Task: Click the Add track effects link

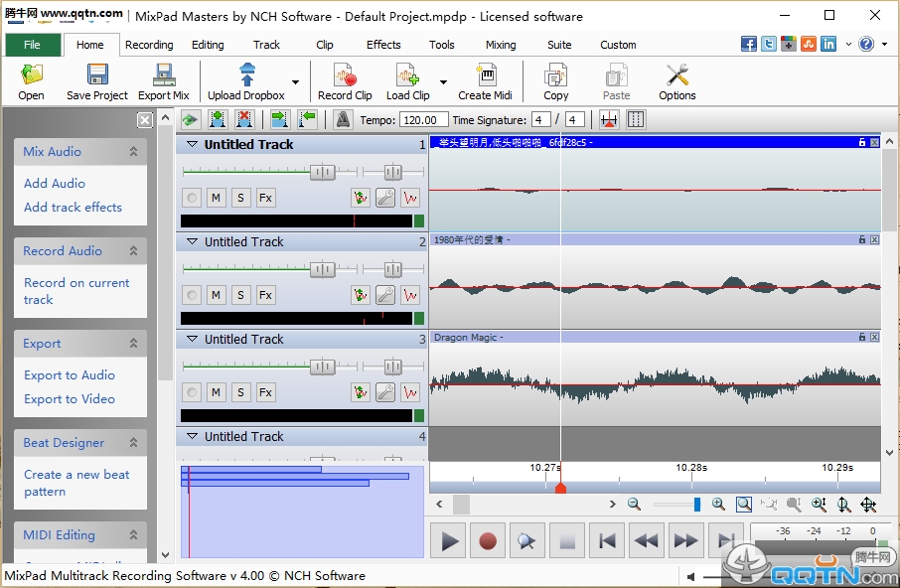Action: coord(73,208)
